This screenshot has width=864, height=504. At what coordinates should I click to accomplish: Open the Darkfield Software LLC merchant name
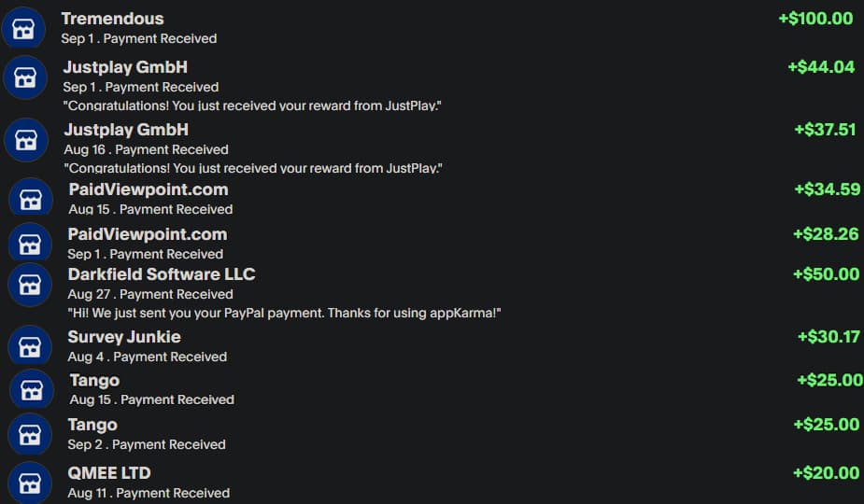[162, 274]
